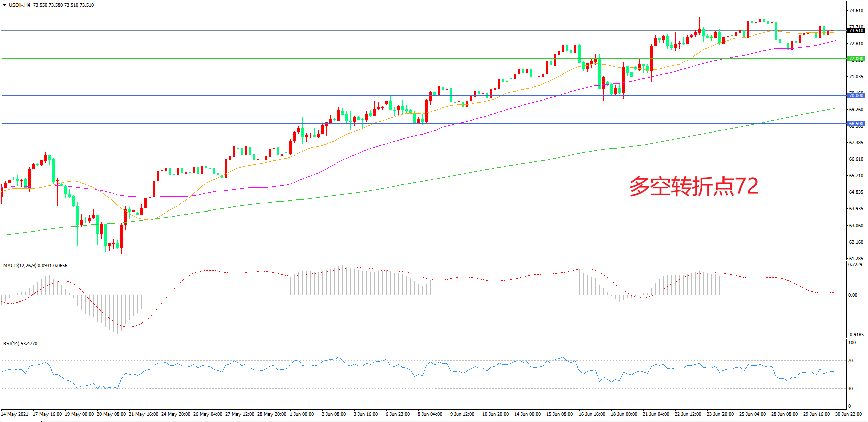The width and height of the screenshot is (868, 422).
Task: Select the red text annotation 多空转折点72
Action: pyautogui.click(x=693, y=186)
